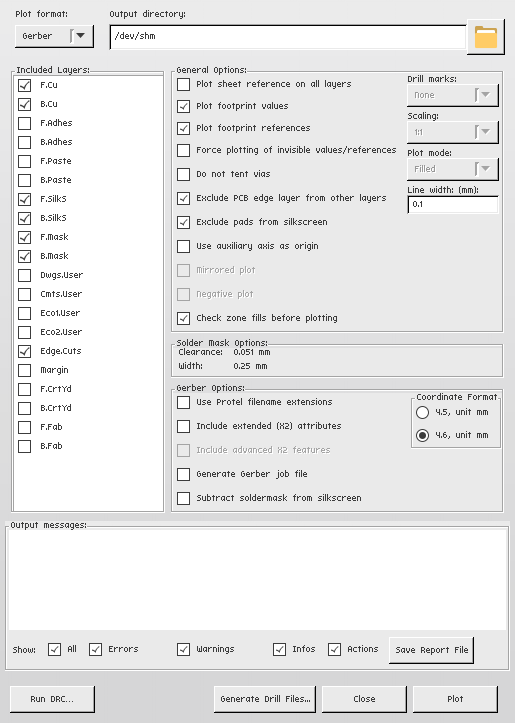Click the Run DRC button
The width and height of the screenshot is (515, 723).
[52, 699]
